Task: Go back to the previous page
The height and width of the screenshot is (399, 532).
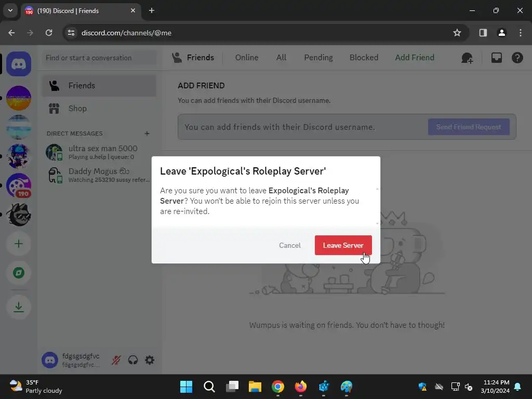Action: [11, 33]
